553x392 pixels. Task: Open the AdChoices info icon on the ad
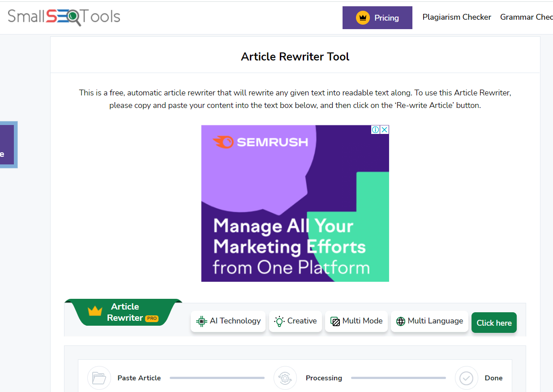point(375,129)
